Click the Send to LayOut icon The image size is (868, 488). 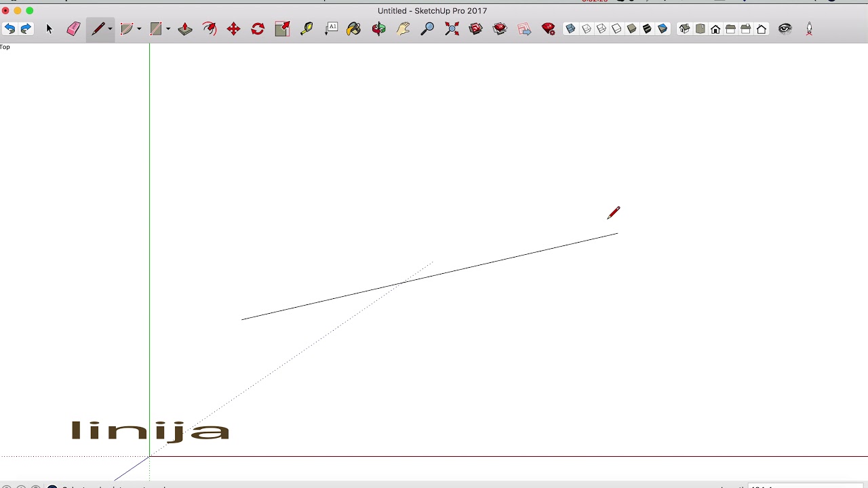pyautogui.click(x=524, y=28)
